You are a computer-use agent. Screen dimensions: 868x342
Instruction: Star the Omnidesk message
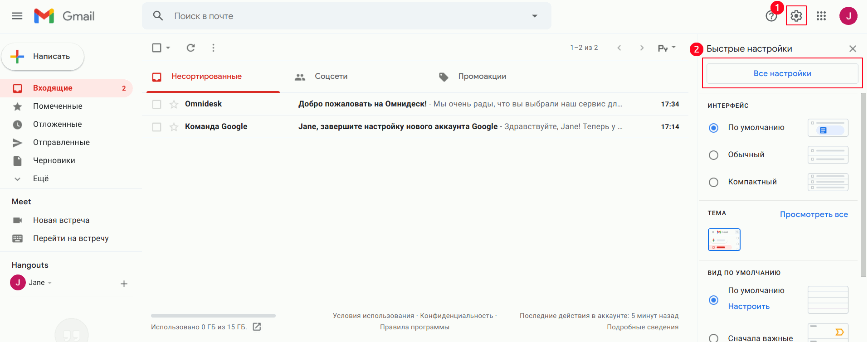[x=174, y=104]
